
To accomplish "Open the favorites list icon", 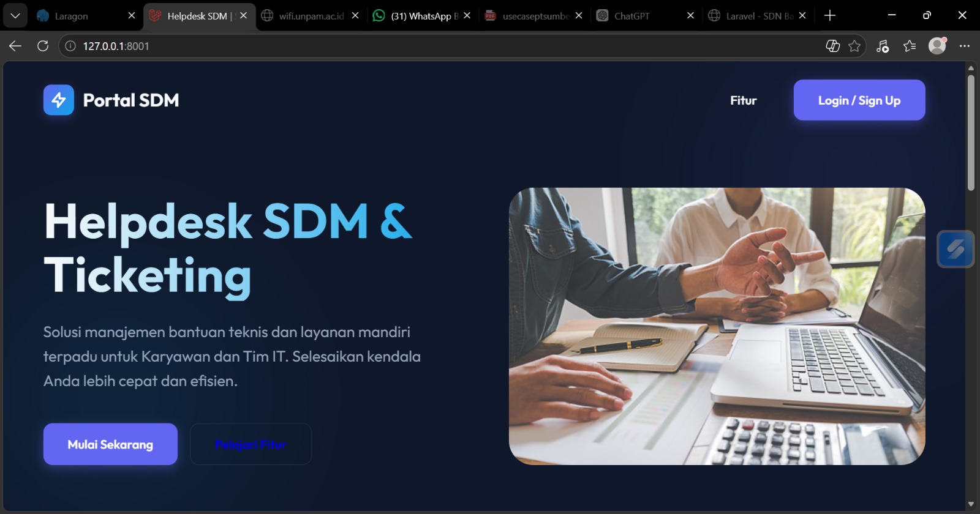I will point(910,46).
